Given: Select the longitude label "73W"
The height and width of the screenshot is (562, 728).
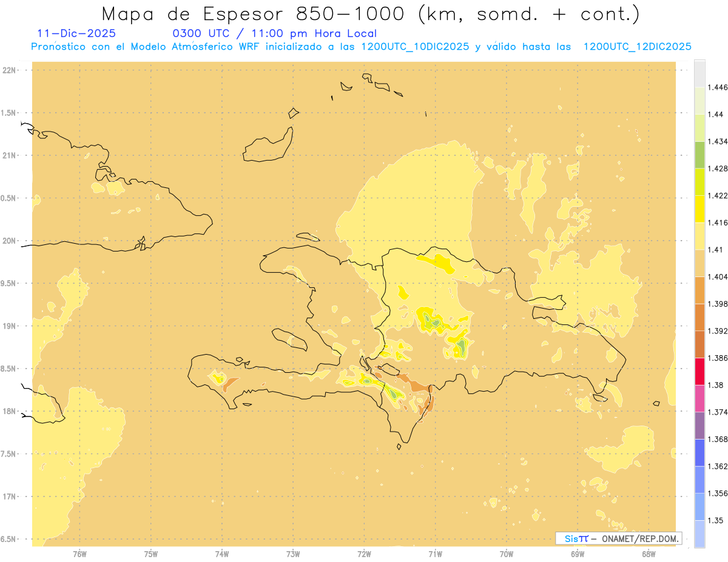Looking at the screenshot, I should 293,554.
